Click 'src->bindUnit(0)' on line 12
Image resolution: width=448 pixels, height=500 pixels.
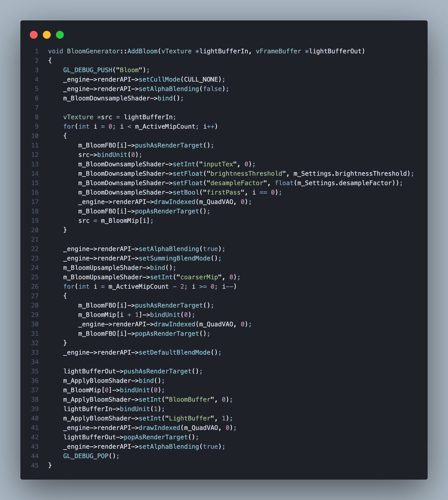coord(108,155)
